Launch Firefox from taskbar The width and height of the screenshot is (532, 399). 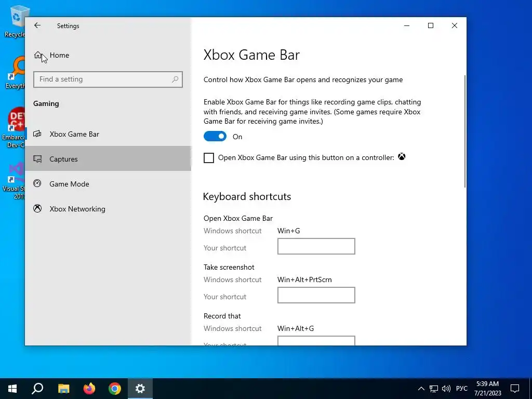pos(89,389)
